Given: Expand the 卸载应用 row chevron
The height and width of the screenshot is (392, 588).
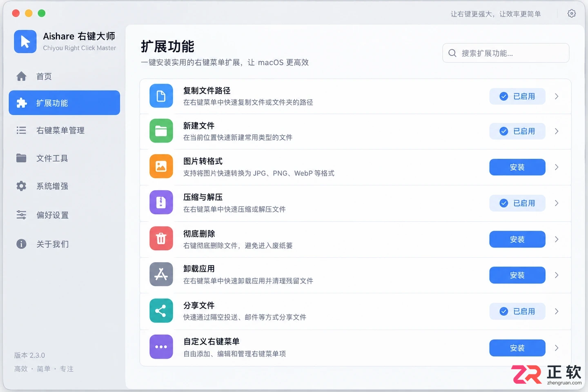Looking at the screenshot, I should [557, 275].
